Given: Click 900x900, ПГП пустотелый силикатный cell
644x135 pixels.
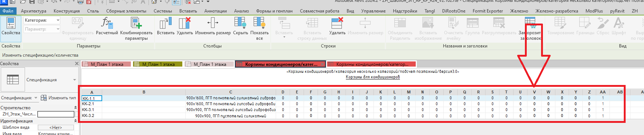Looking at the screenshot, I should point(230,116).
